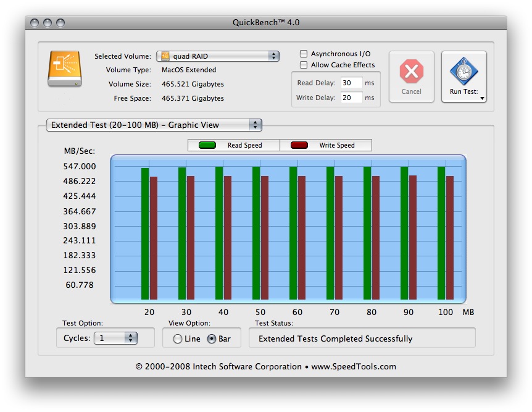532x412 pixels.
Task: Open the Cycles count dropdown
Action: click(115, 338)
